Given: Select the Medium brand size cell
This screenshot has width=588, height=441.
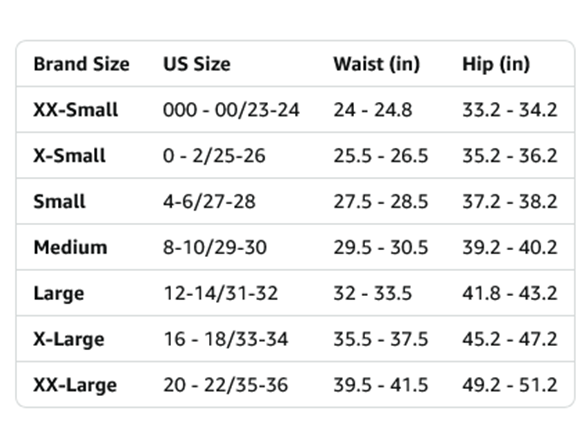Looking at the screenshot, I should coord(70,248).
